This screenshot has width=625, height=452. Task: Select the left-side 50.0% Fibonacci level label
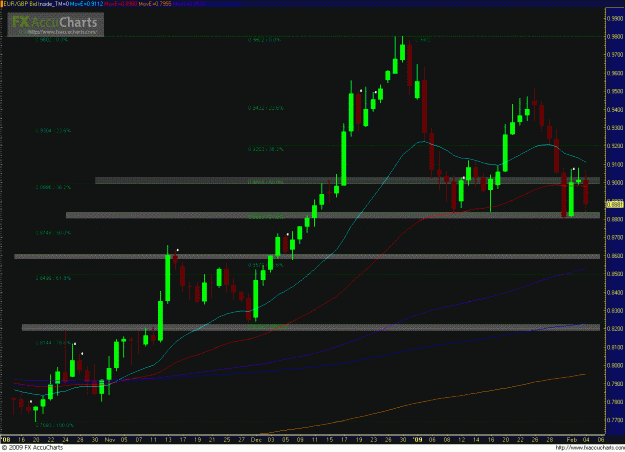tap(53, 233)
